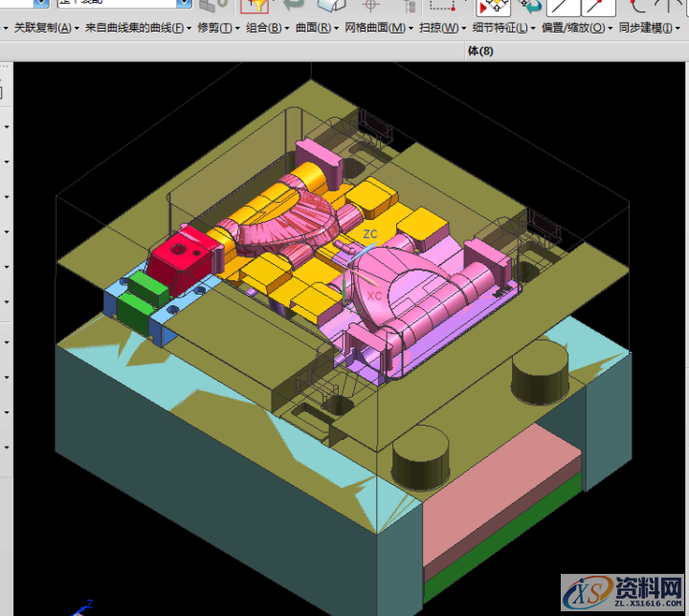Click the crosshair target icon in toolbar
The height and width of the screenshot is (616, 689).
[x=370, y=6]
